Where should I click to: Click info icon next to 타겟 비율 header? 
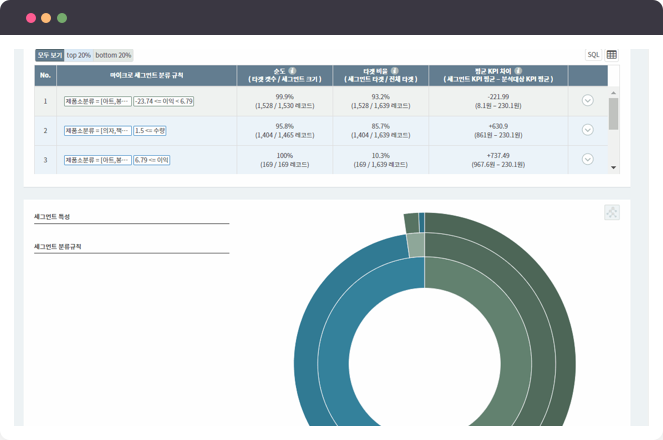click(394, 71)
